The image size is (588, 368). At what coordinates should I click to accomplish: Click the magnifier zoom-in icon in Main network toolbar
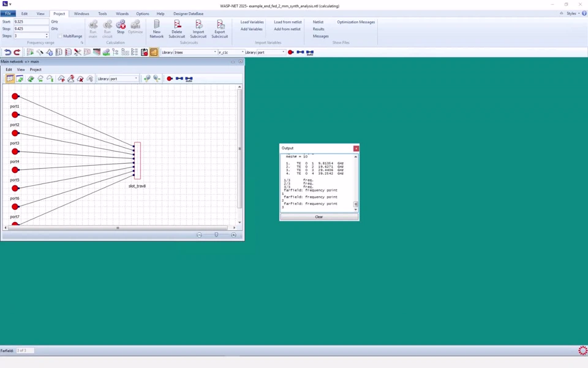pyautogui.click(x=147, y=79)
